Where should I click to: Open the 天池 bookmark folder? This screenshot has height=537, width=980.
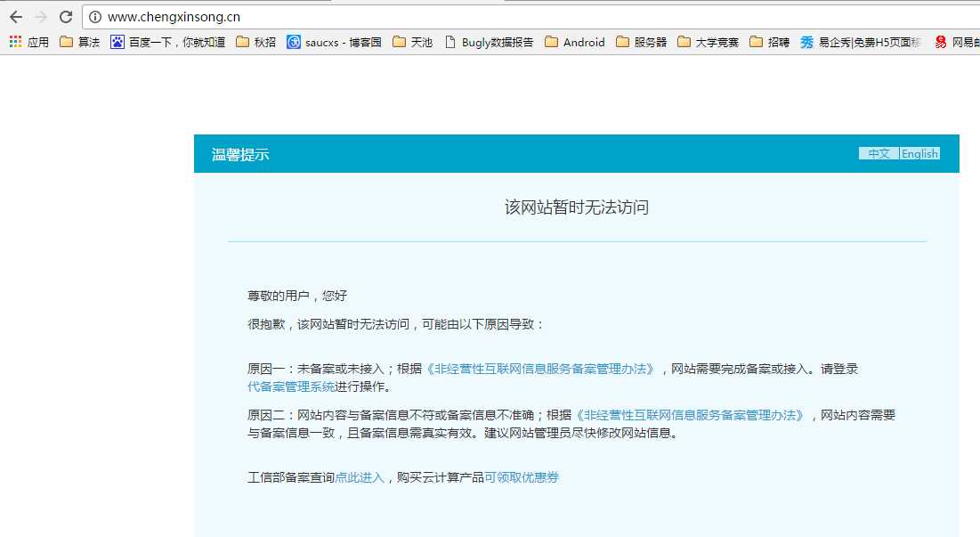pos(412,42)
